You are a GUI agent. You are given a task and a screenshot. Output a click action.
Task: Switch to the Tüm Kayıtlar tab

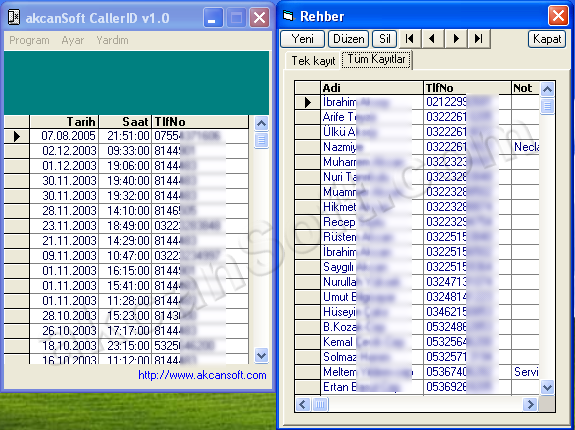377,59
